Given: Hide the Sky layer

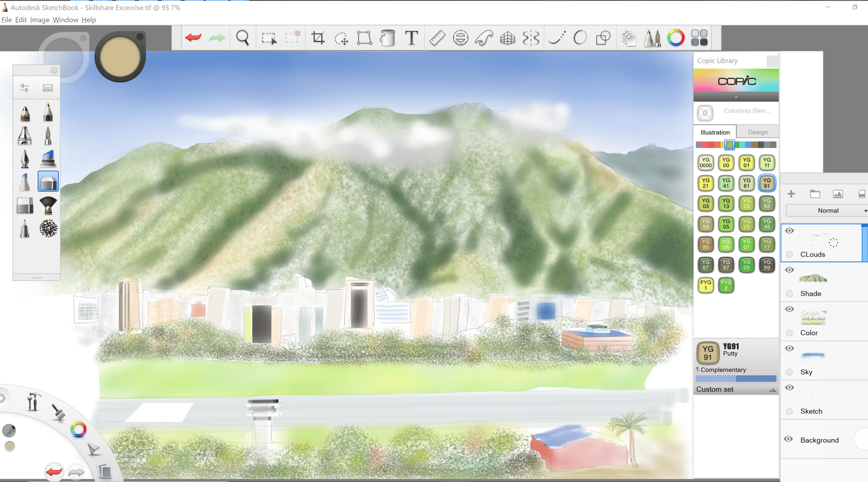Looking at the screenshot, I should click(x=789, y=349).
